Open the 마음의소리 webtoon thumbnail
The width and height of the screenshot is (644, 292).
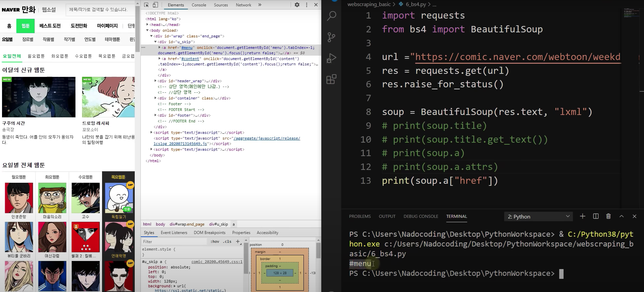pyautogui.click(x=52, y=198)
